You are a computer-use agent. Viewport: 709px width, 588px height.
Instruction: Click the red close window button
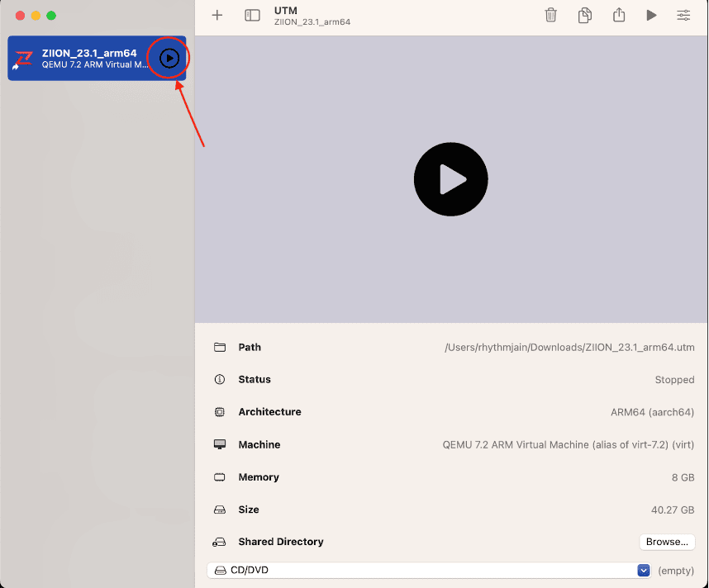(20, 16)
